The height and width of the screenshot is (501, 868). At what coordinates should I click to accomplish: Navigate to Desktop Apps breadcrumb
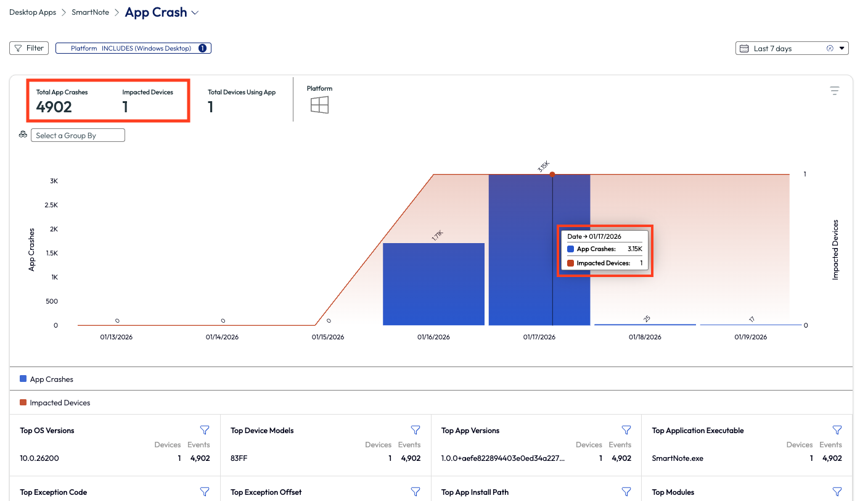pyautogui.click(x=33, y=12)
